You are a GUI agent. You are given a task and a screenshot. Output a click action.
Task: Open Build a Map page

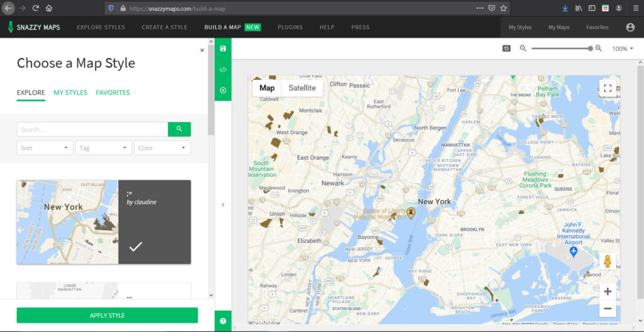[x=233, y=28]
